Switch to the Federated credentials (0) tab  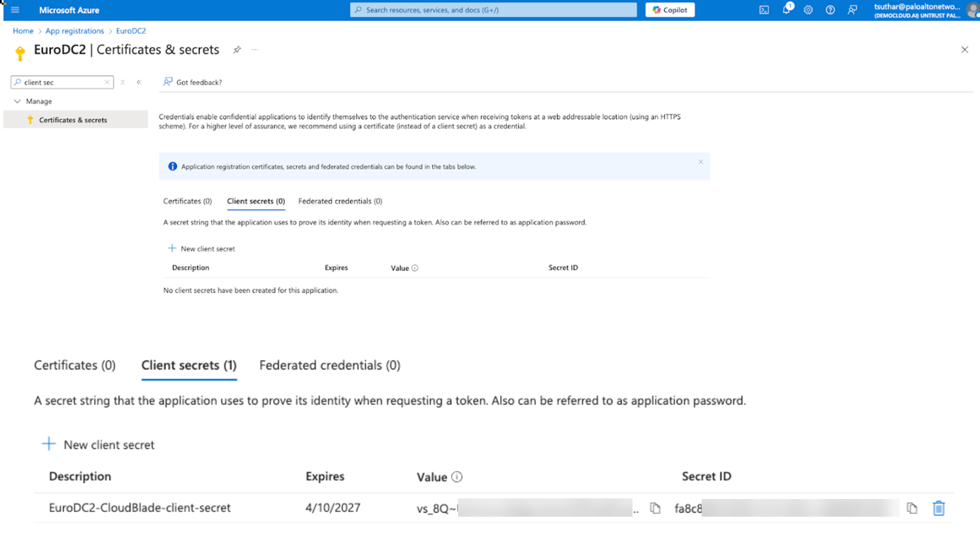pyautogui.click(x=329, y=365)
